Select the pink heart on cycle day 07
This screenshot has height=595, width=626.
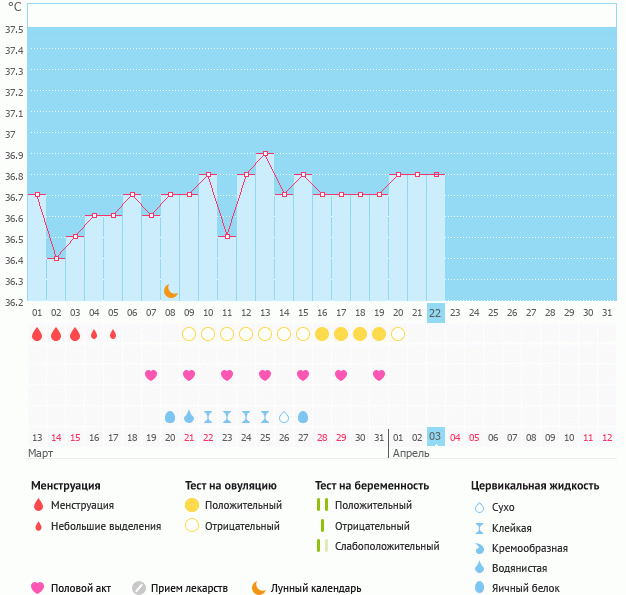pyautogui.click(x=151, y=375)
